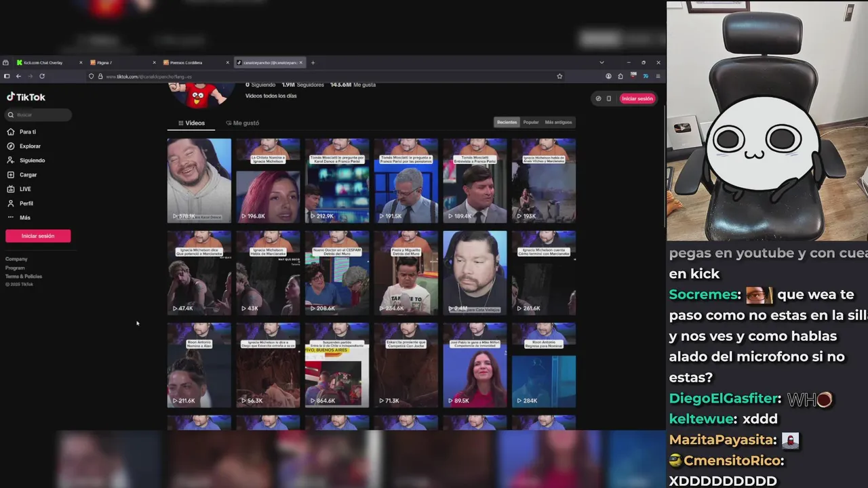Reload the page with the refresh icon

pyautogui.click(x=42, y=76)
